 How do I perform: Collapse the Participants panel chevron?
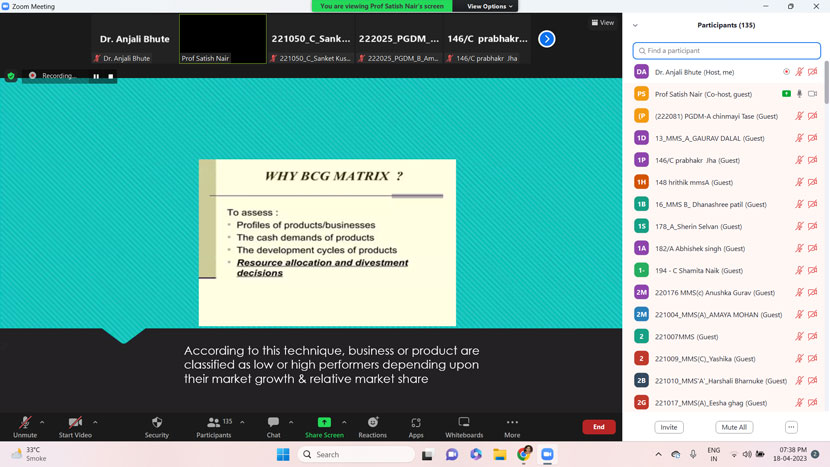635,25
